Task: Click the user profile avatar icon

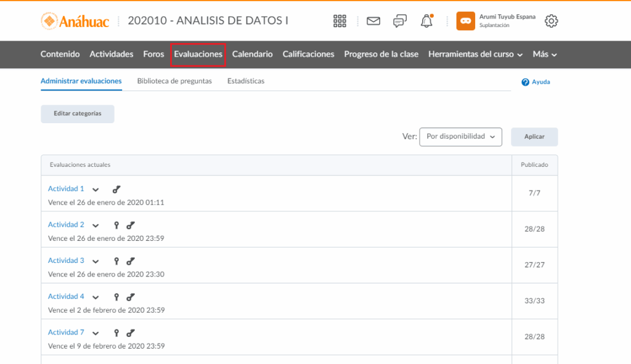Action: [x=465, y=21]
